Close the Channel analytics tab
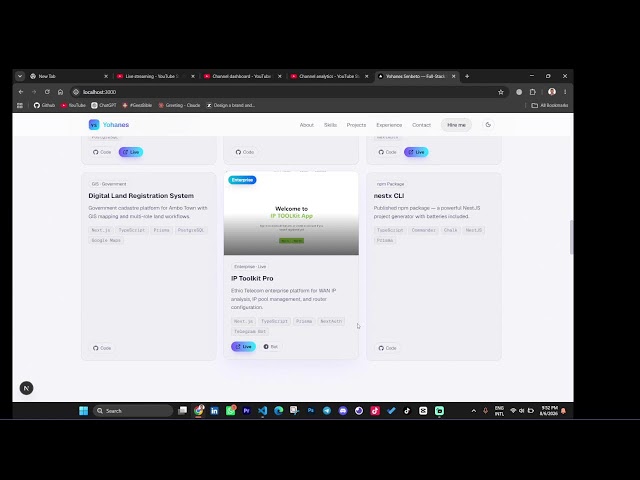The width and height of the screenshot is (640, 480). [367, 76]
